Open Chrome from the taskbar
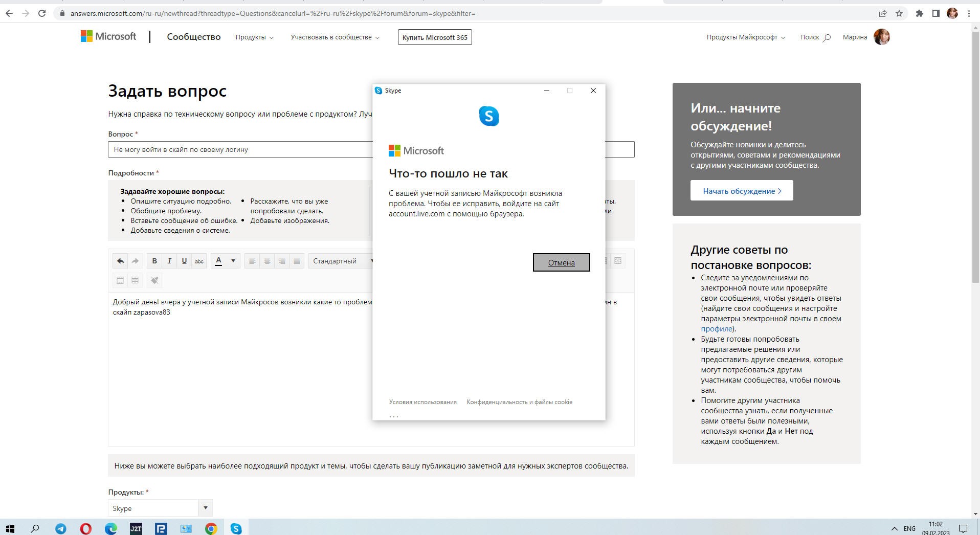The image size is (980, 535). coord(211,528)
